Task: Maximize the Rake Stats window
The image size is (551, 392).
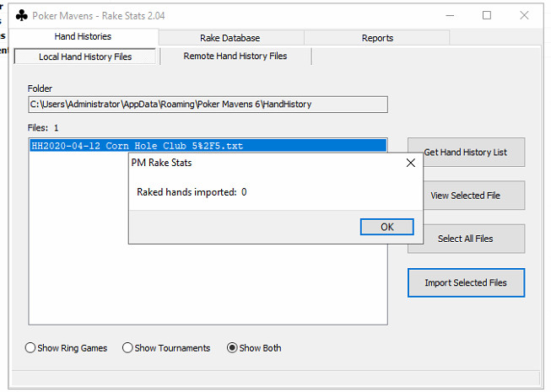Action: pyautogui.click(x=487, y=15)
